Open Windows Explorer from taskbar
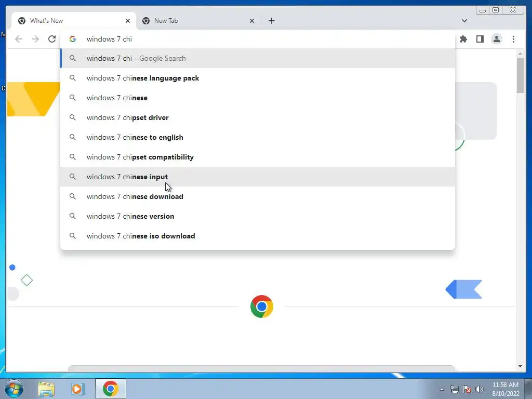This screenshot has width=532, height=399. (46, 389)
